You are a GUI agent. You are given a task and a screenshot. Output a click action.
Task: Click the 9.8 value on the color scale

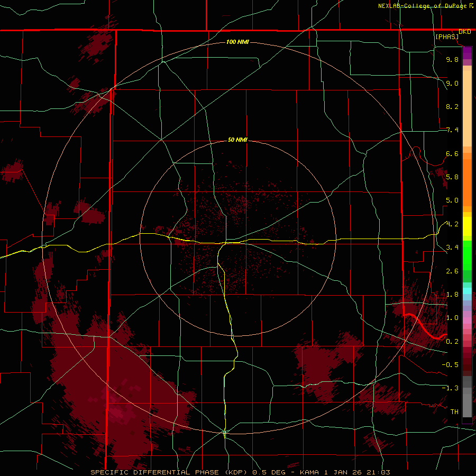[452, 59]
